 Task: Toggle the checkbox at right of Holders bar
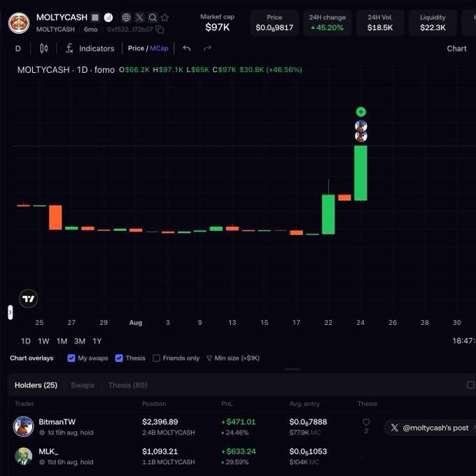pos(471,385)
